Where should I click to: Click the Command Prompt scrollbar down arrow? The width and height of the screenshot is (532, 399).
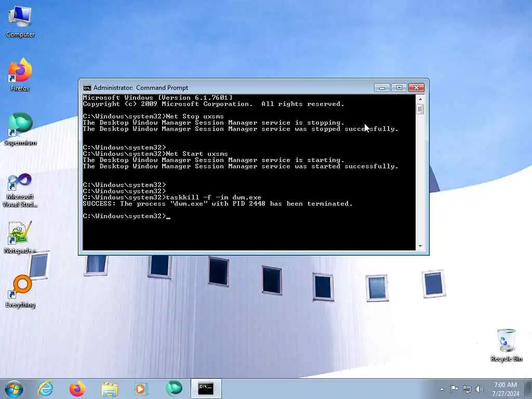pos(420,246)
